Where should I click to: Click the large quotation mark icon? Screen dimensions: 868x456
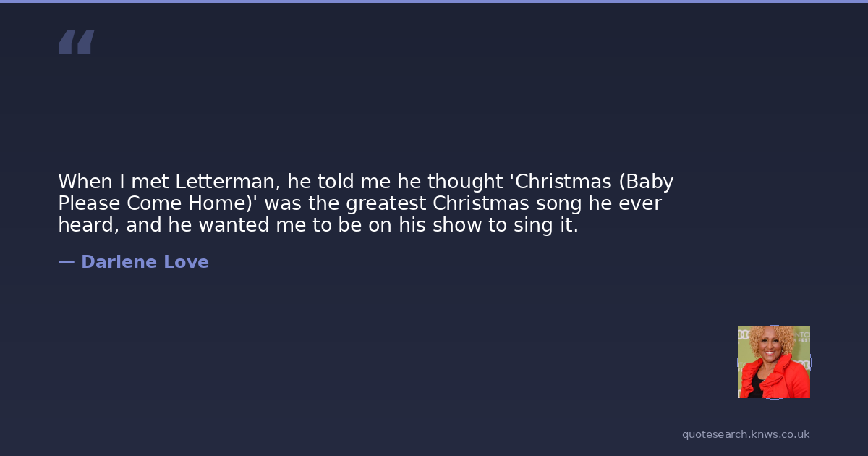(x=76, y=43)
